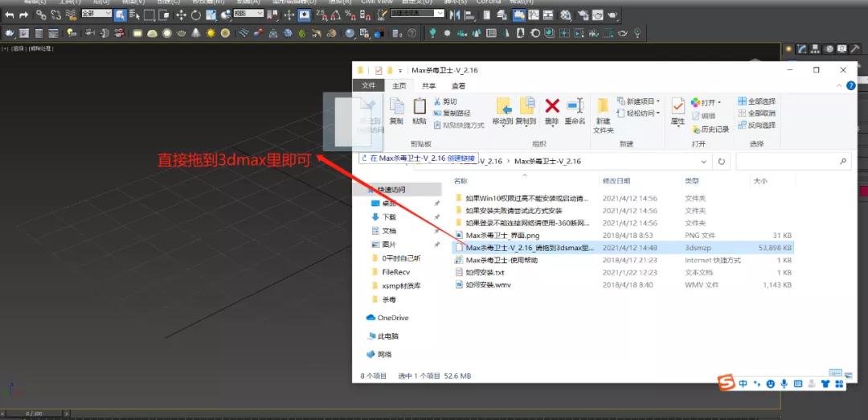This screenshot has width=868, height=420.
Task: Click 历史记录 in the ribbon
Action: [711, 129]
